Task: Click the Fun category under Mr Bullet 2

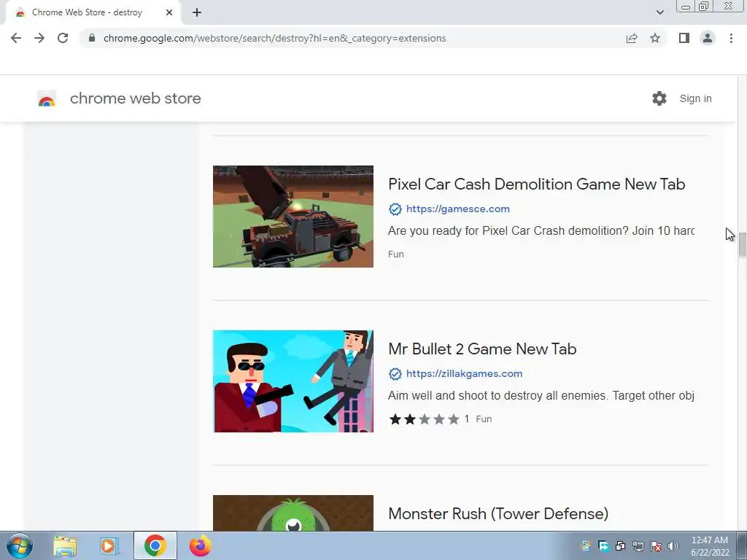Action: click(x=484, y=419)
